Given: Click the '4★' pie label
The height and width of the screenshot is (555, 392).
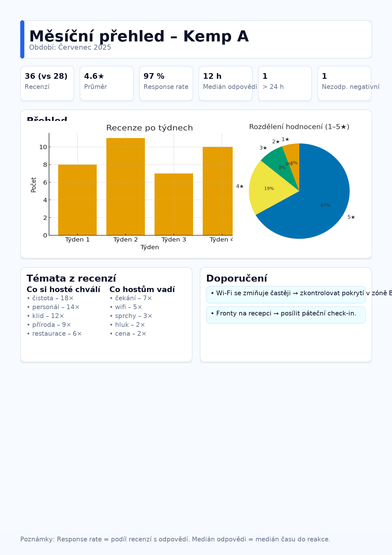Looking at the screenshot, I should [x=240, y=186].
